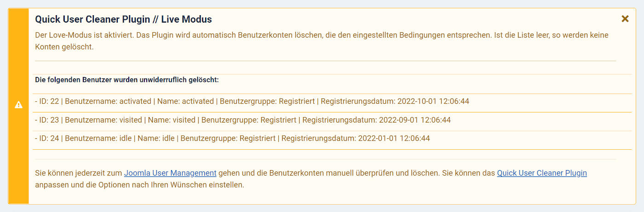Dismiss the alert with the X icon
Viewport: 644px width, 212px height.
[625, 19]
